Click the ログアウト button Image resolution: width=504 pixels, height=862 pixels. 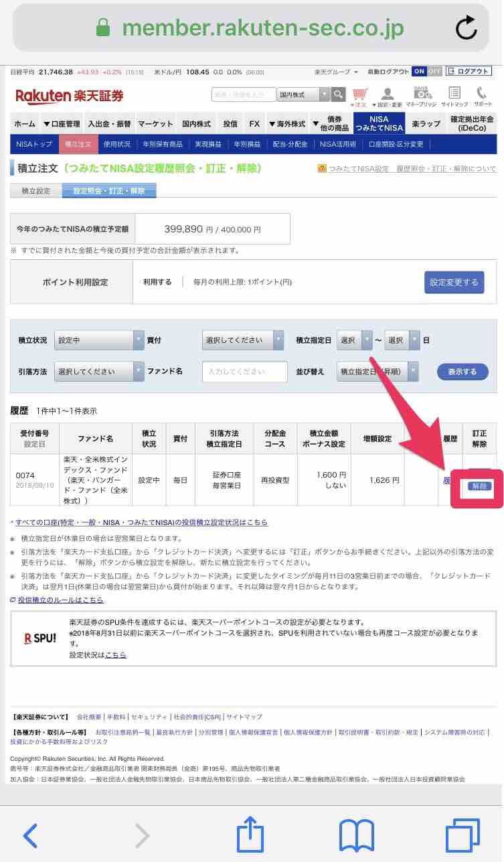click(x=469, y=71)
